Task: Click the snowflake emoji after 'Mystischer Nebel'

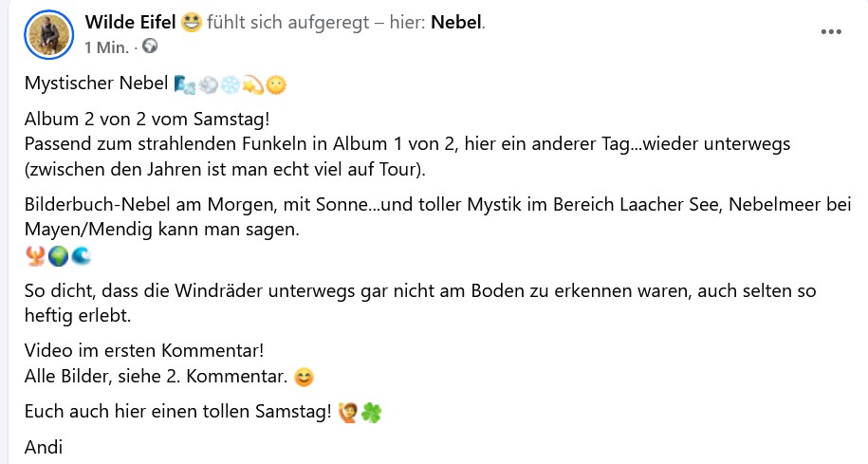Action: click(231, 85)
